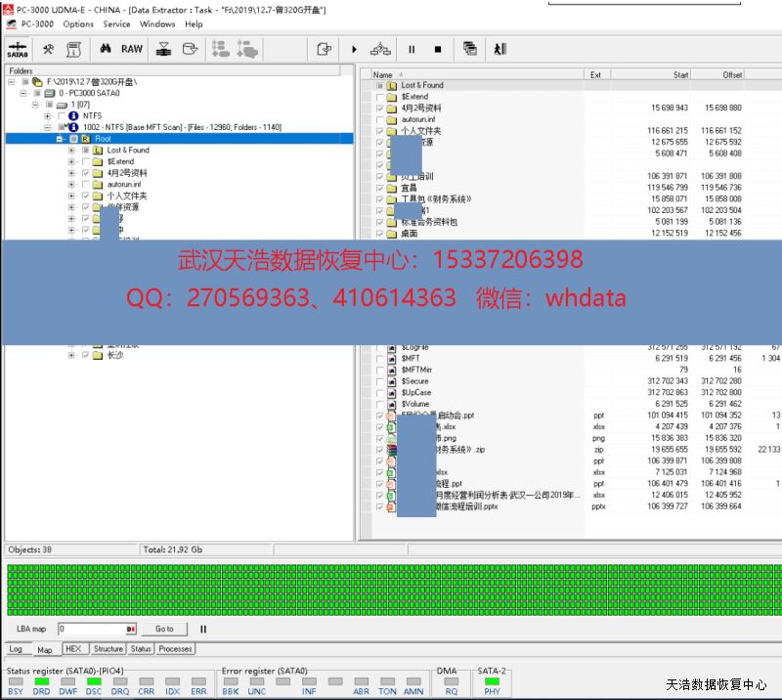The width and height of the screenshot is (782, 700).
Task: Click the green sector map grid
Action: pos(391,589)
